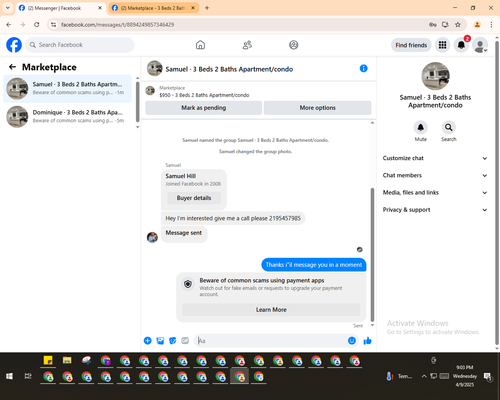Image resolution: width=500 pixels, height=400 pixels.
Task: Open File Explorer from the taskbar
Action: pos(67,360)
